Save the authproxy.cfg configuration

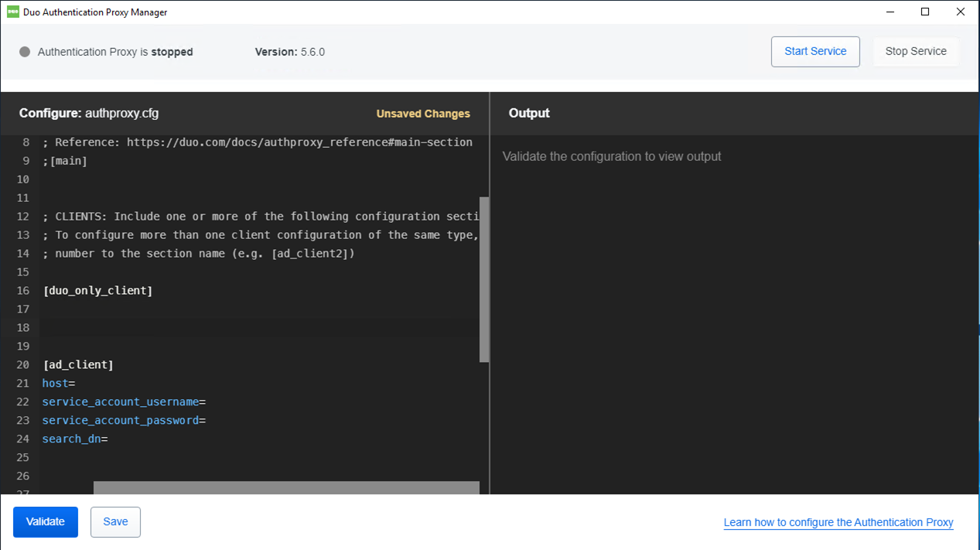tap(115, 522)
